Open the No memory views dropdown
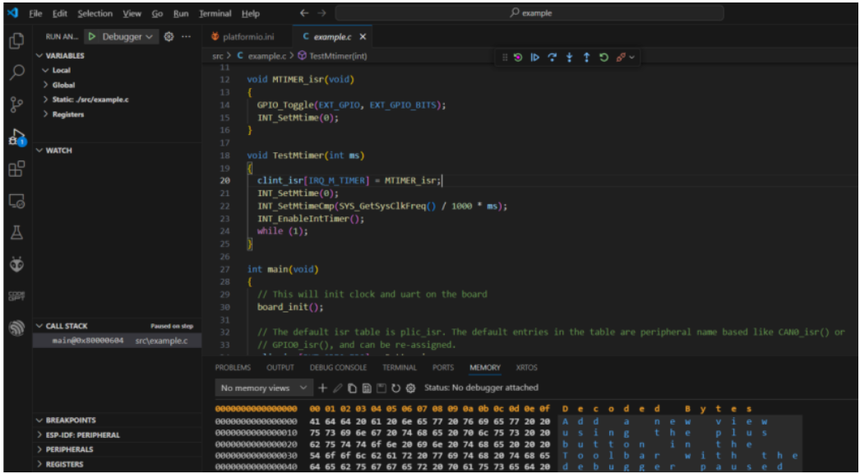 click(x=264, y=388)
